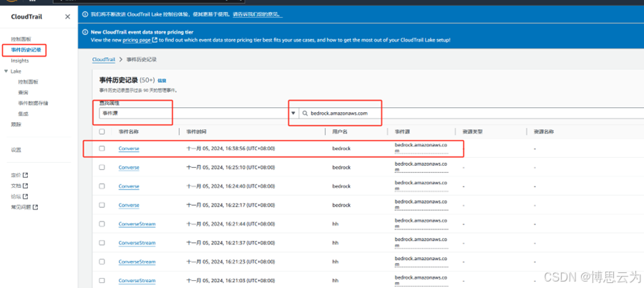644x288 pixels.
Task: Check the ConverseStream event at 16:21:44
Action: (102, 224)
